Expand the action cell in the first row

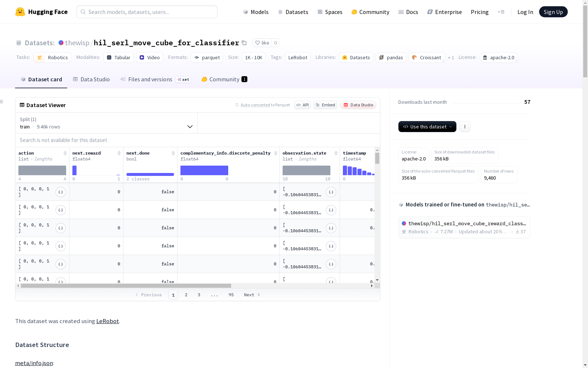coord(61,192)
